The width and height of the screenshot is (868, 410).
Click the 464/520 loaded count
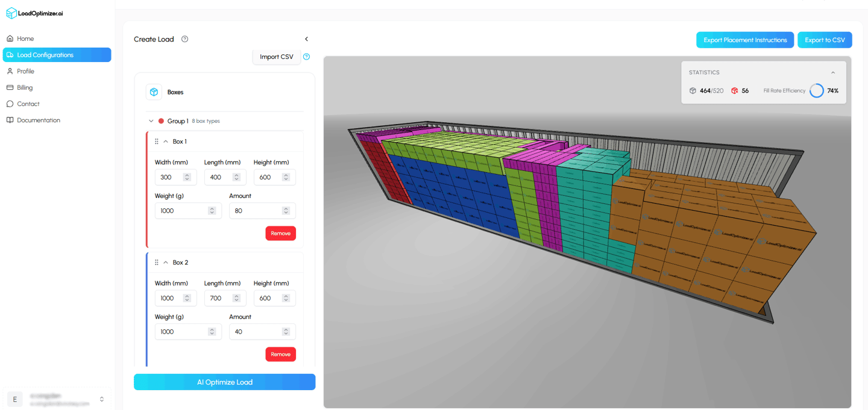click(712, 91)
